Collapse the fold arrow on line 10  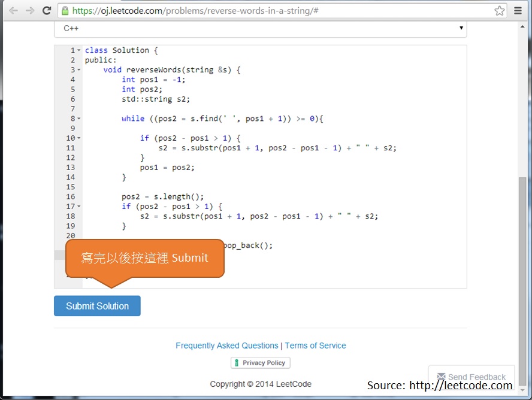(x=78, y=138)
